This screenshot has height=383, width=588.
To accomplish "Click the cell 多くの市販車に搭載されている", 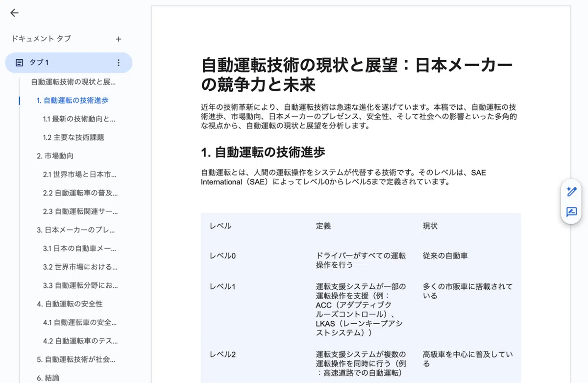I will [x=468, y=291].
